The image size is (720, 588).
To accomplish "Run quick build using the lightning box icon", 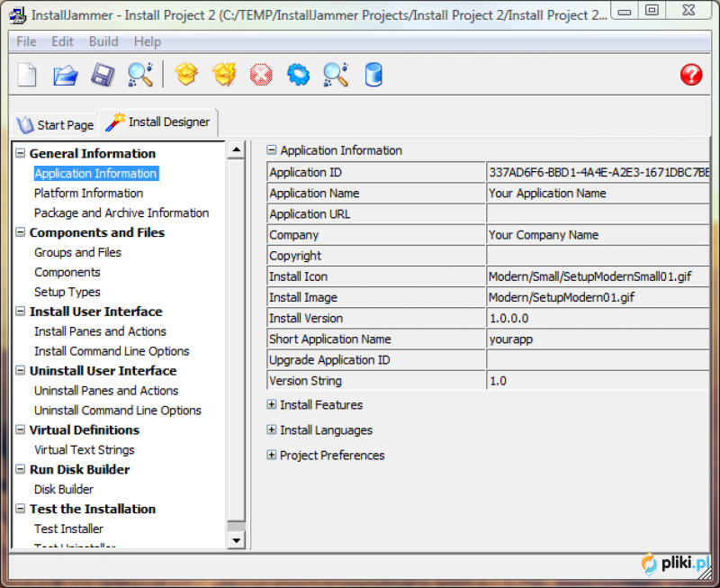I will coord(224,75).
